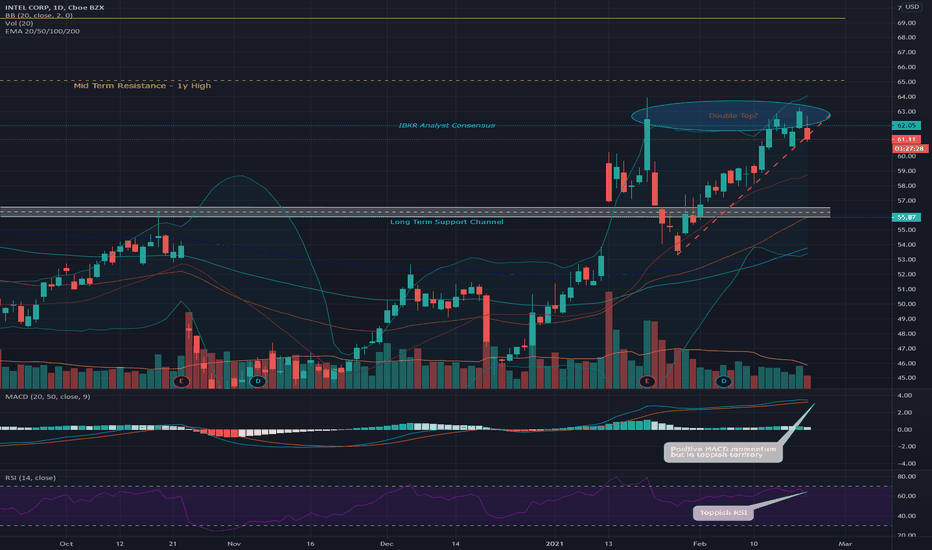Click the 62.05 price label on axis
932x550 pixels.
(x=906, y=125)
